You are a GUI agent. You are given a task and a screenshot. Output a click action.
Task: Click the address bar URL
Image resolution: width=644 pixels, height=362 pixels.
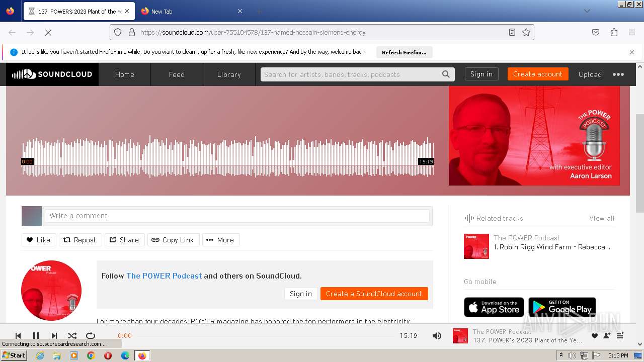click(x=253, y=32)
